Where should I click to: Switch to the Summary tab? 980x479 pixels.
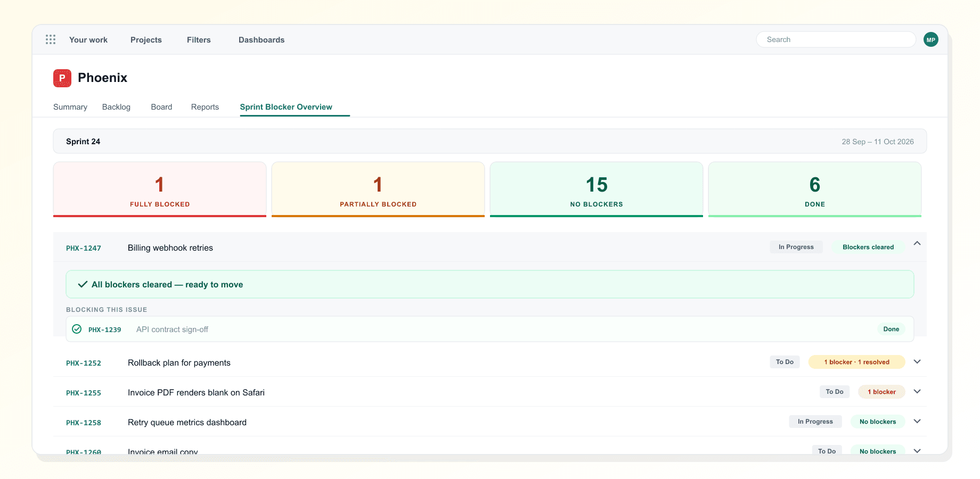pyautogui.click(x=70, y=107)
